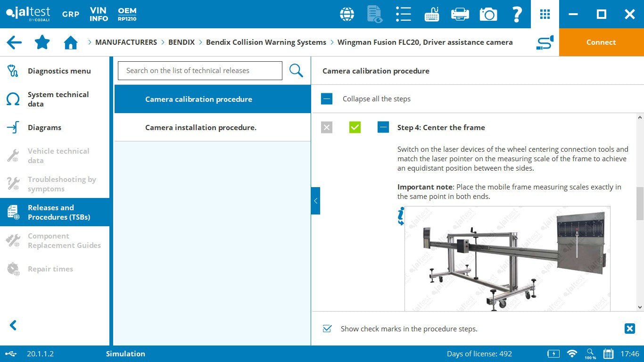This screenshot has width=644, height=362.
Task: Collapse Step 4: Center the frame
Action: pyautogui.click(x=383, y=127)
